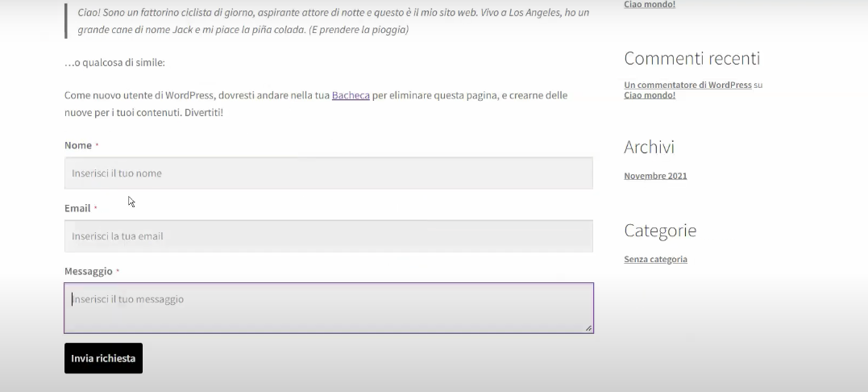Click the "…o qualcosa di simile:" text line

click(114, 63)
